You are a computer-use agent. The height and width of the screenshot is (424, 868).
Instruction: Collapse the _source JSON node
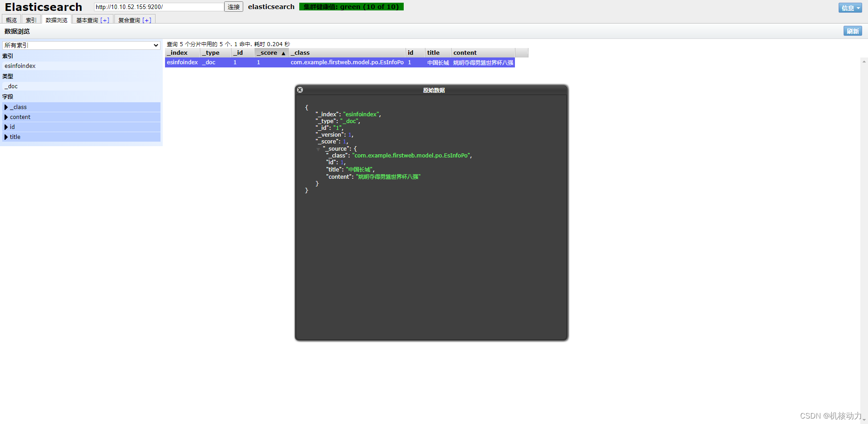point(318,149)
